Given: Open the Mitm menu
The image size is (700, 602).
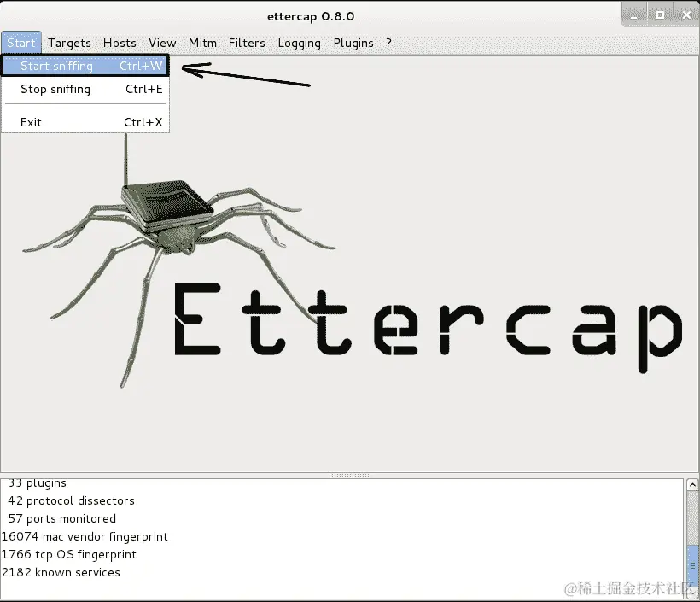Looking at the screenshot, I should point(202,43).
